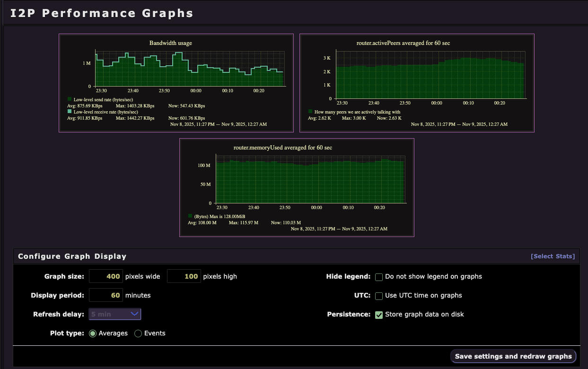
Task: Select the Averages plot type
Action: tap(93, 333)
